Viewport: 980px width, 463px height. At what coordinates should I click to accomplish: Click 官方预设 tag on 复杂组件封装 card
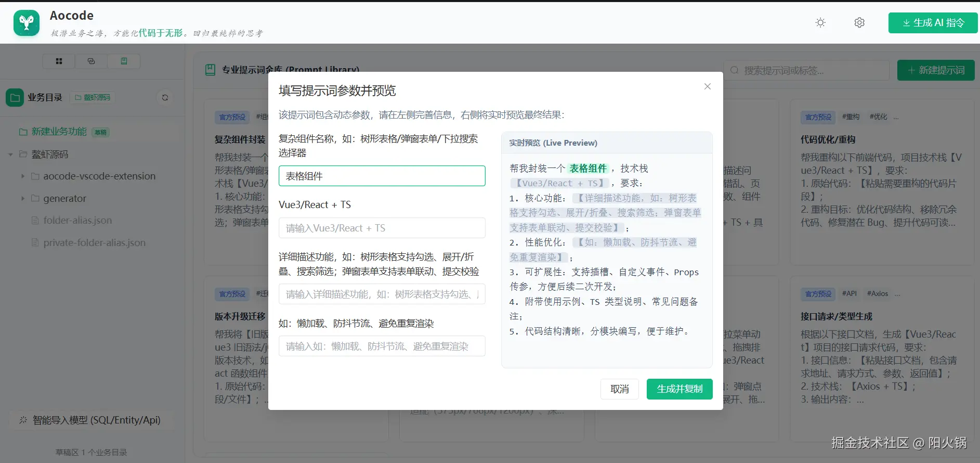click(x=232, y=117)
